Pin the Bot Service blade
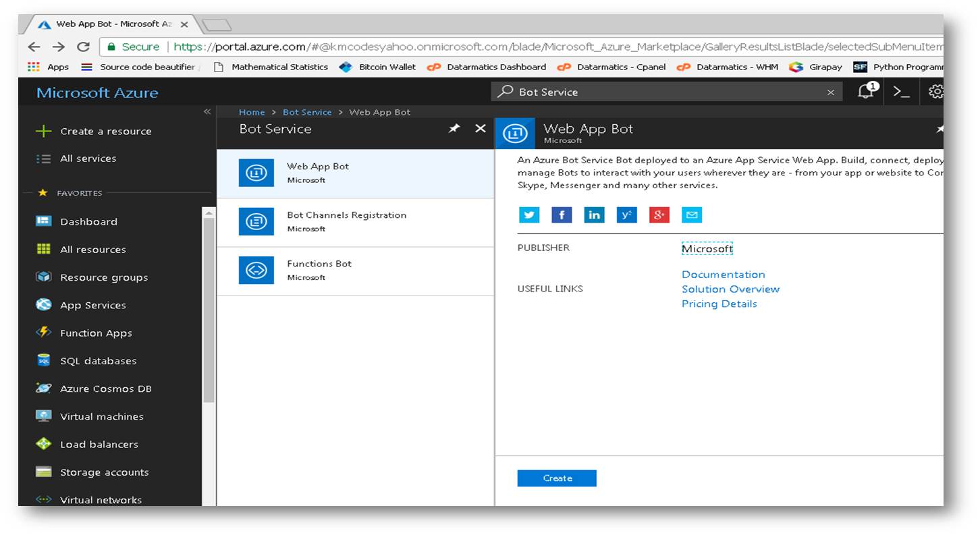 click(x=454, y=128)
